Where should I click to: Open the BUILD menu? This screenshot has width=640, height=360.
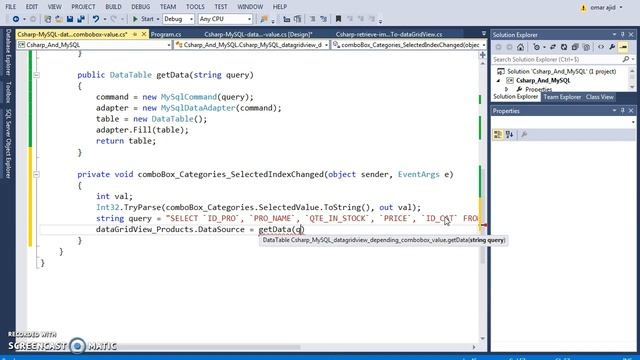point(113,7)
